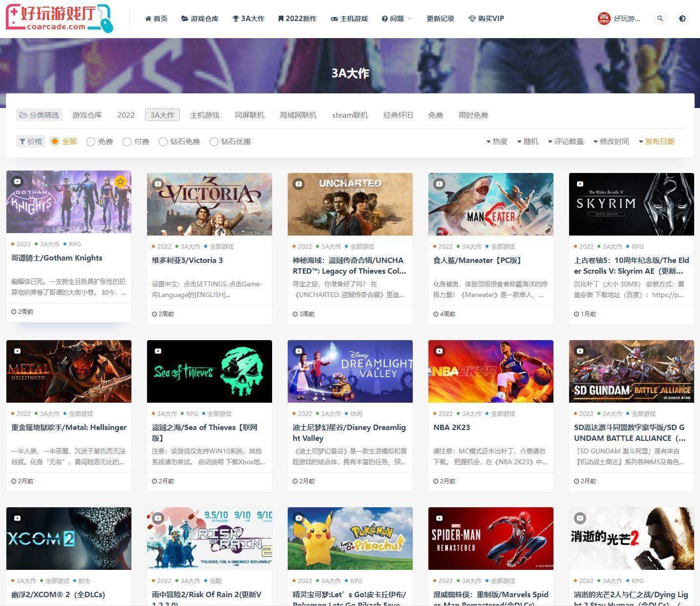Select the 局域网联机 category tab
Screen dimensions: 700x606
298,115
